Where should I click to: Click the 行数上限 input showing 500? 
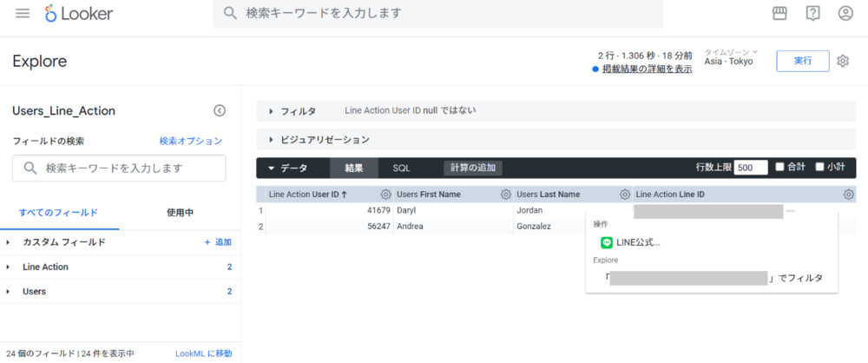pyautogui.click(x=751, y=168)
